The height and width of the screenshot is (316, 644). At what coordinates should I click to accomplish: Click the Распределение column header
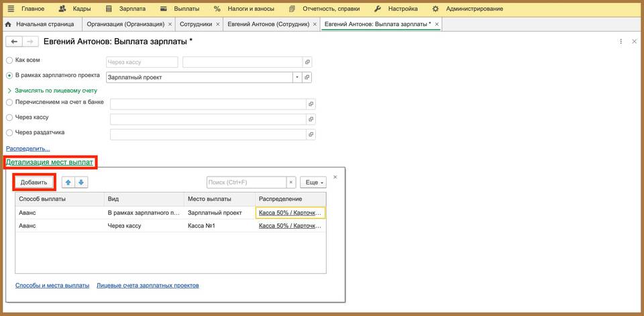click(x=290, y=199)
